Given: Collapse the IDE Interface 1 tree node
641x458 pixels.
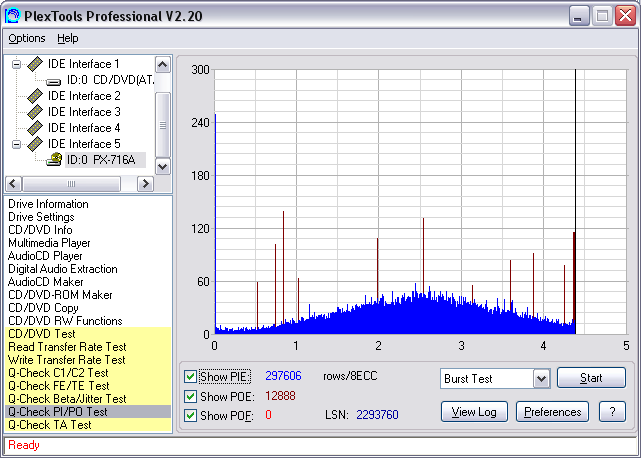Looking at the screenshot, I should [16, 64].
